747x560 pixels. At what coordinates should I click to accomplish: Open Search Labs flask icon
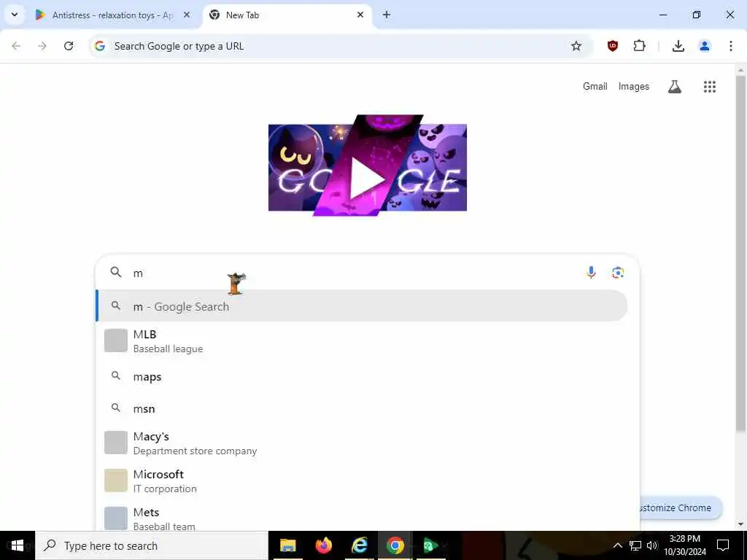coord(675,87)
